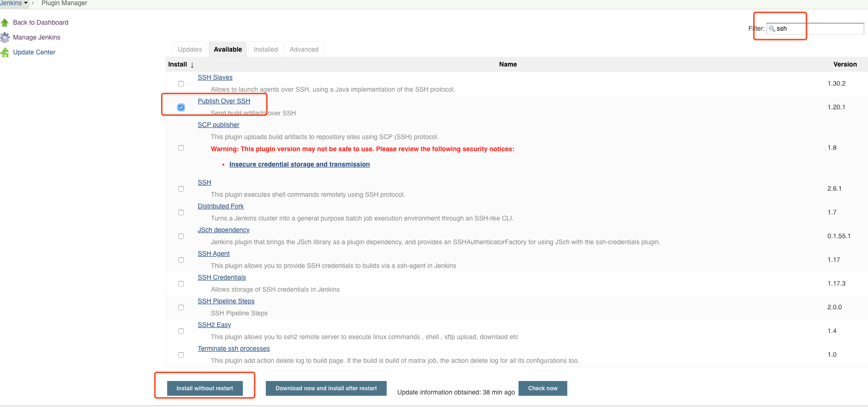Click the Manage Jenkins link
868x407 pixels.
(37, 37)
